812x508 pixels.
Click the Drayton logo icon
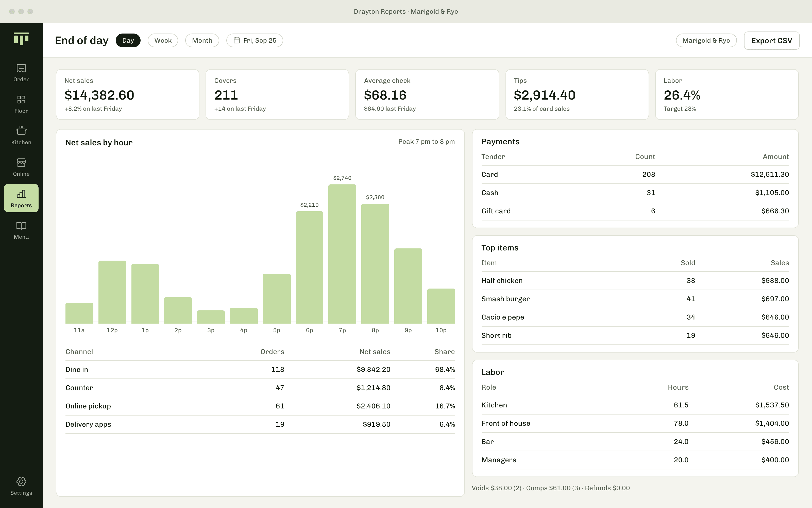click(21, 39)
